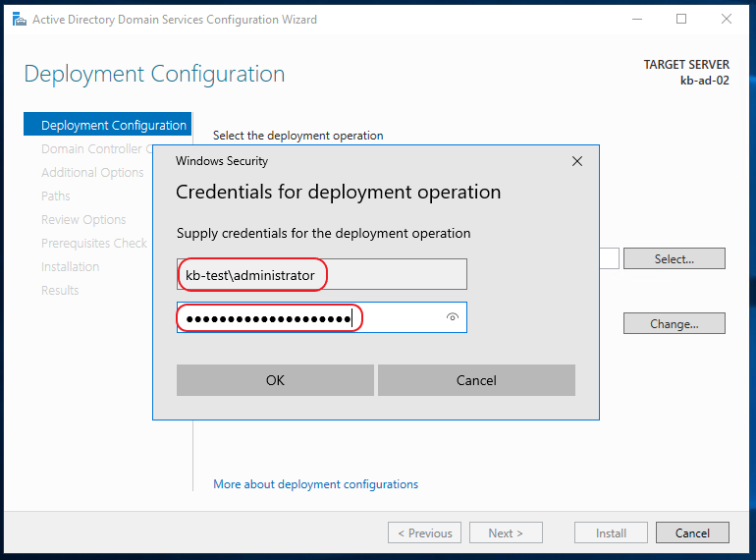
Task: Click the Select... button
Action: [x=675, y=258]
